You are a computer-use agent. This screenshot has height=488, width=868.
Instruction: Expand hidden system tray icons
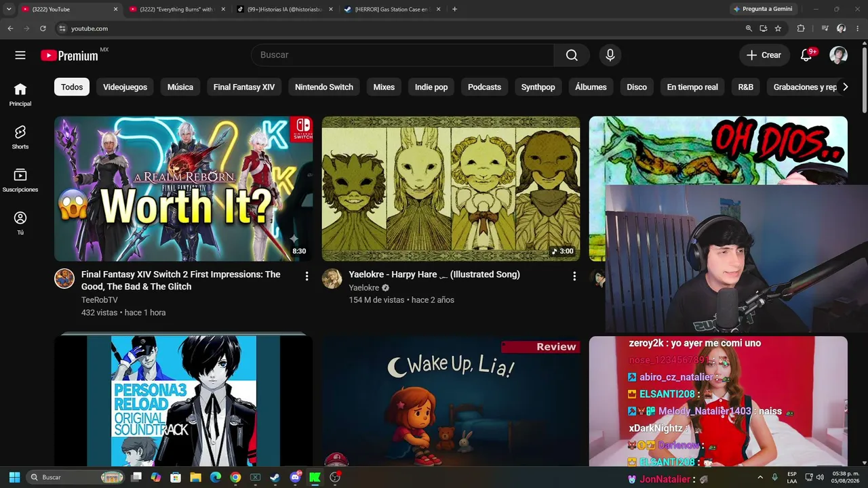760,477
